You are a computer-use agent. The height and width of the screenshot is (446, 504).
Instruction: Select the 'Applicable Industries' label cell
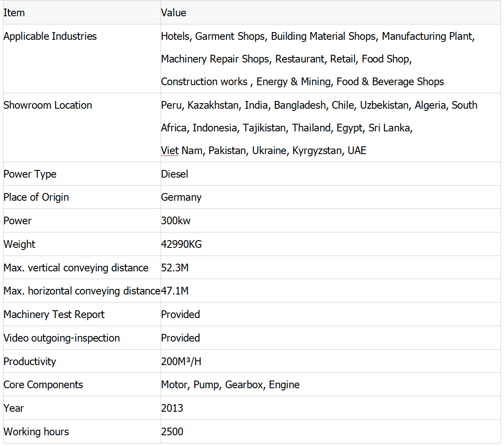click(82, 59)
